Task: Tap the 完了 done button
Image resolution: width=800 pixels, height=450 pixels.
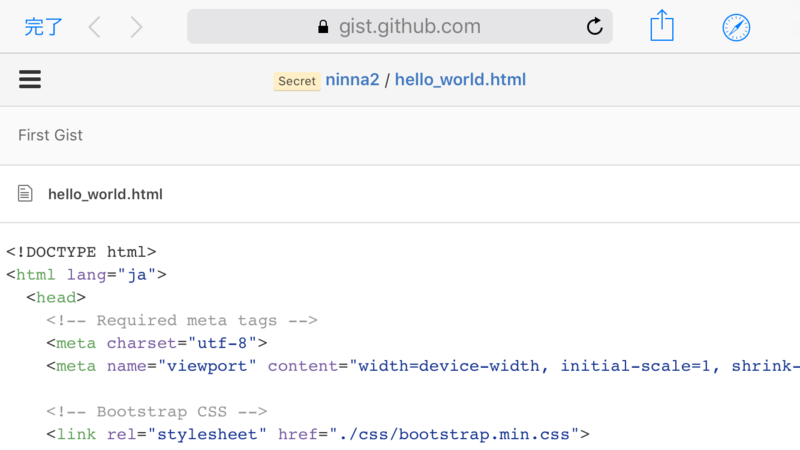Action: pos(43,27)
